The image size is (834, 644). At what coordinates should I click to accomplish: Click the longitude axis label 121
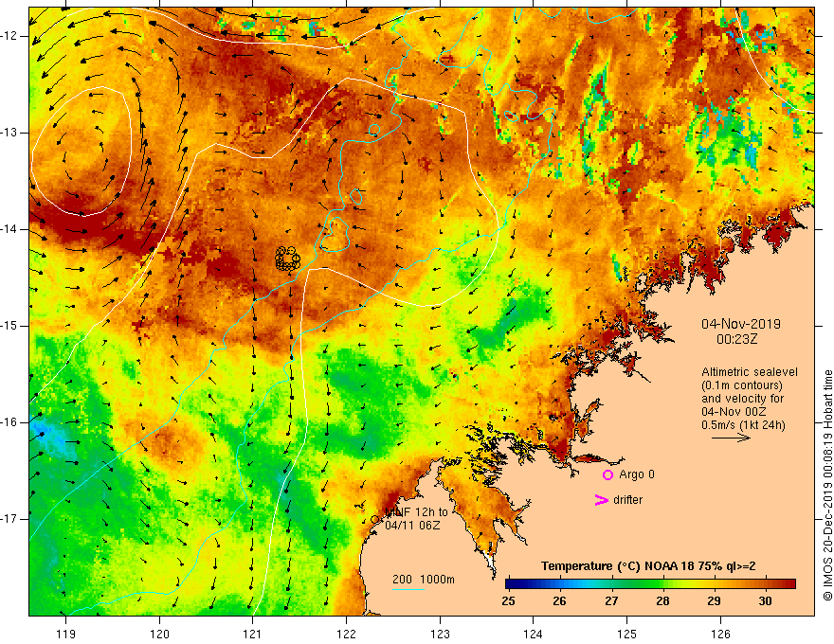[x=253, y=634]
